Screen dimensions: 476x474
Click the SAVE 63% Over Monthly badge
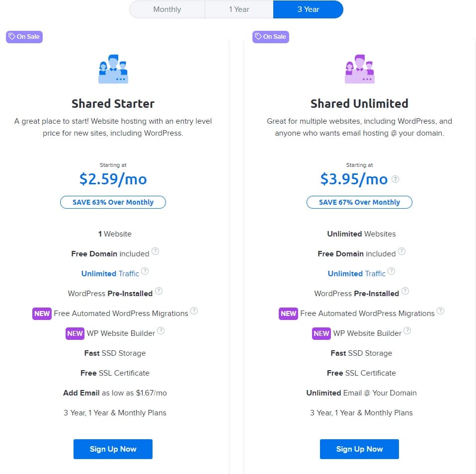(x=113, y=202)
